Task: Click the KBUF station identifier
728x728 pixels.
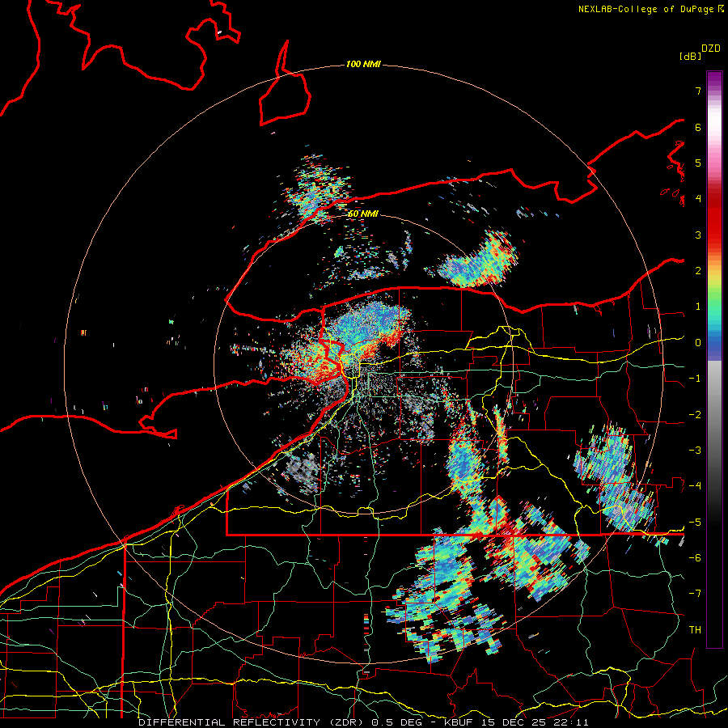Action: 458,722
